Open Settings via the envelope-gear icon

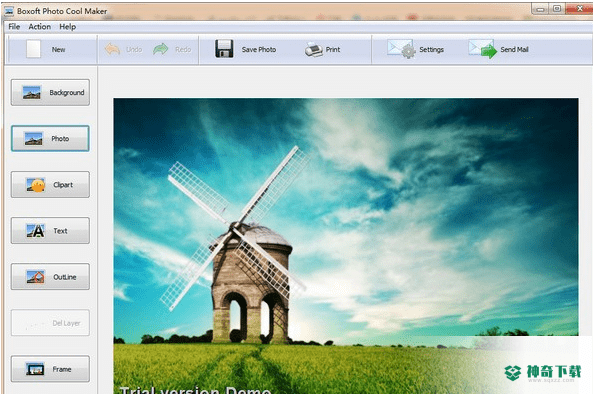point(401,49)
